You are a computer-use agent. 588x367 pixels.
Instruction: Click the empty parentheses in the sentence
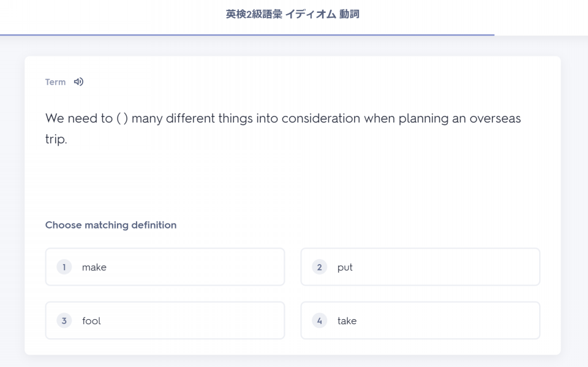point(123,119)
